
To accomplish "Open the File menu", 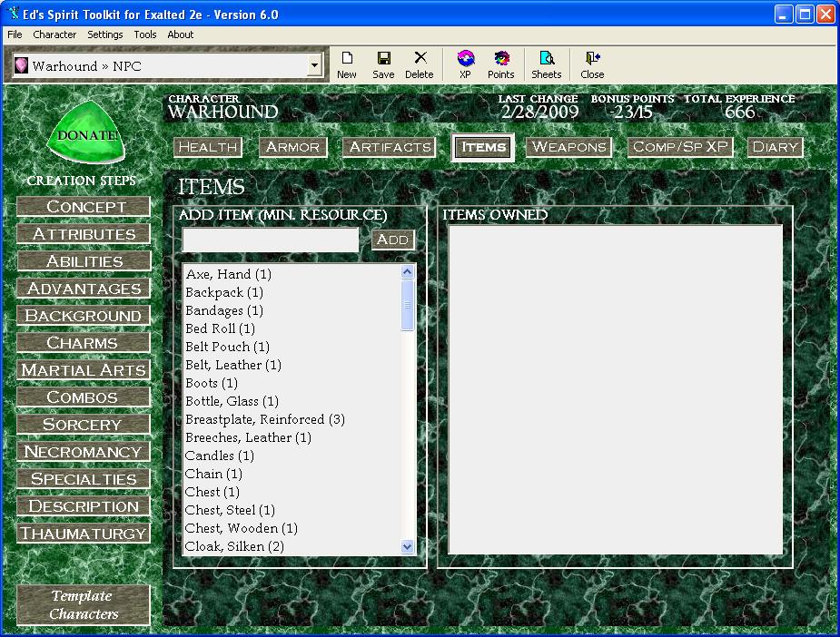I will (x=15, y=34).
